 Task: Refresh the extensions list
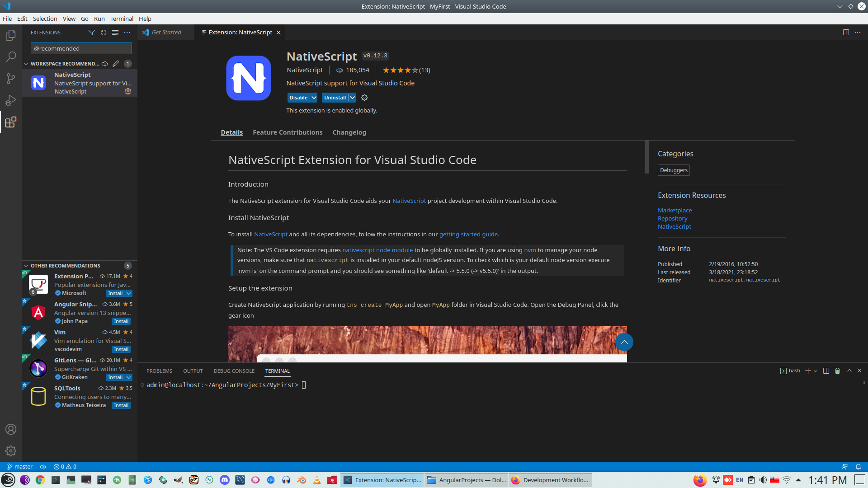tap(104, 33)
